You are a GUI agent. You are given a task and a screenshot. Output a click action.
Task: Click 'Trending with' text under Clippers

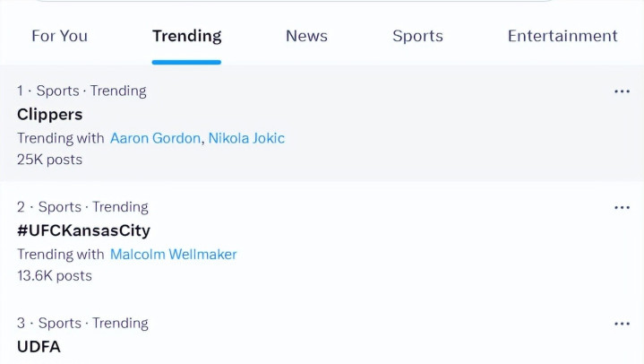61,138
